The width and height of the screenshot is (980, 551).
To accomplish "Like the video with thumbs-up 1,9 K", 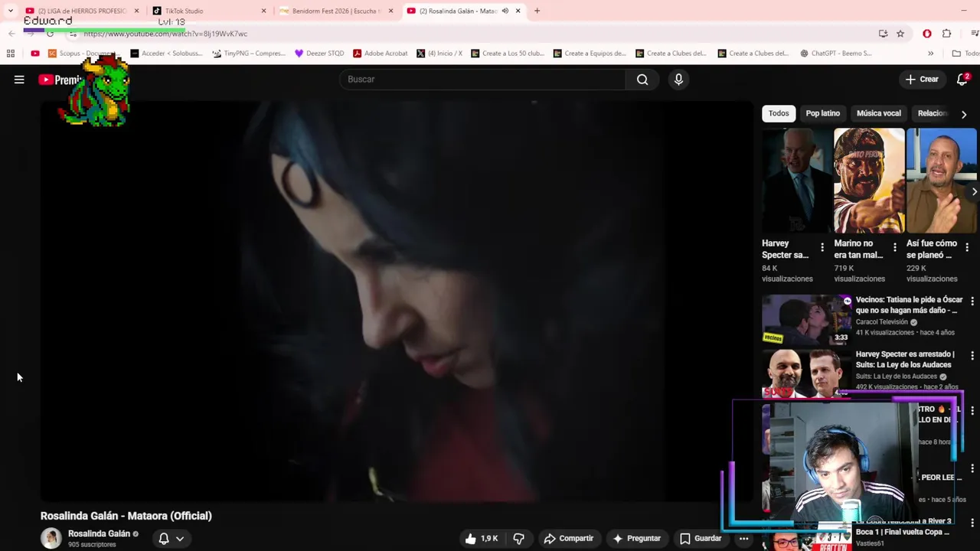I will (482, 539).
